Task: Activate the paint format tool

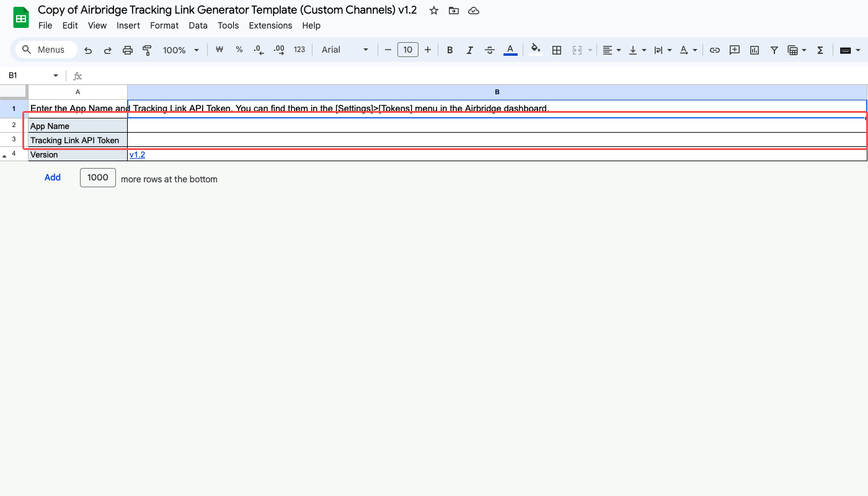Action: (147, 50)
